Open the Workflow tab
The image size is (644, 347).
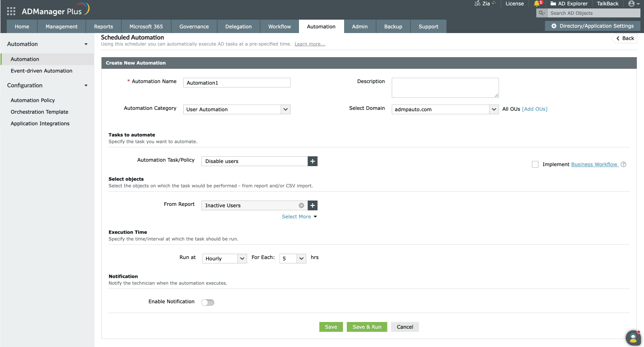click(x=280, y=26)
